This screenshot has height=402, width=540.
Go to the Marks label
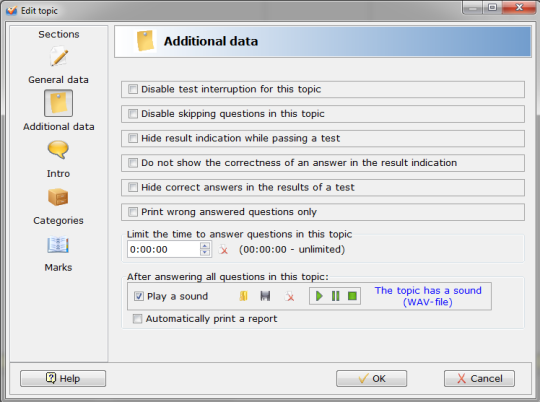tap(58, 267)
